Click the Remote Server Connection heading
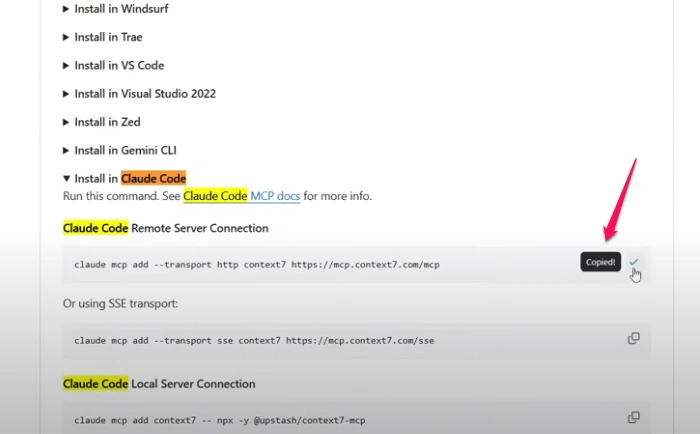The image size is (700, 434). [x=166, y=228]
